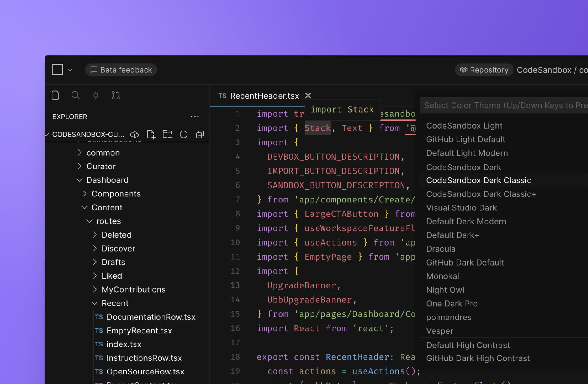Open the workspace chevron dropdown near the logo
The height and width of the screenshot is (384, 588).
point(70,70)
